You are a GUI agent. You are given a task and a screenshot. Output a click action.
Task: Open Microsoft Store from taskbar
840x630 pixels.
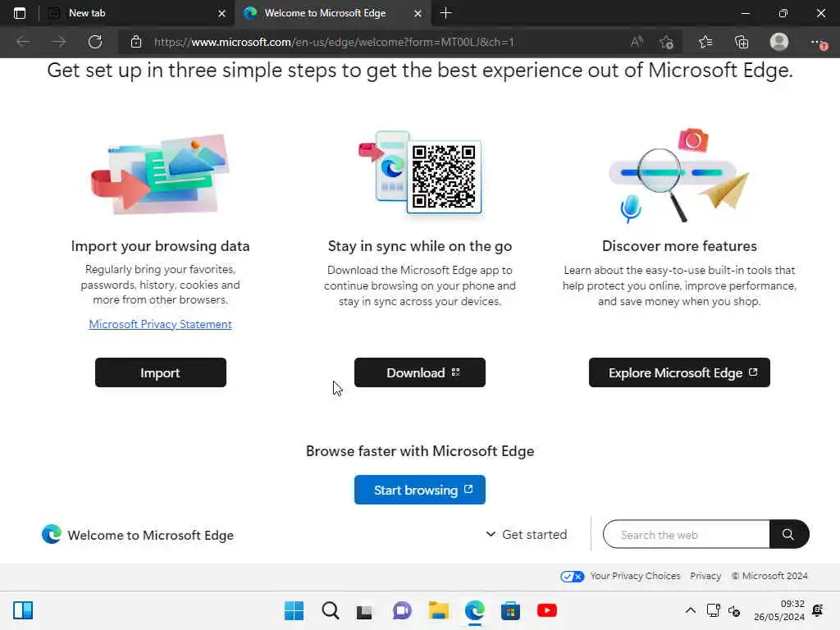[510, 610]
